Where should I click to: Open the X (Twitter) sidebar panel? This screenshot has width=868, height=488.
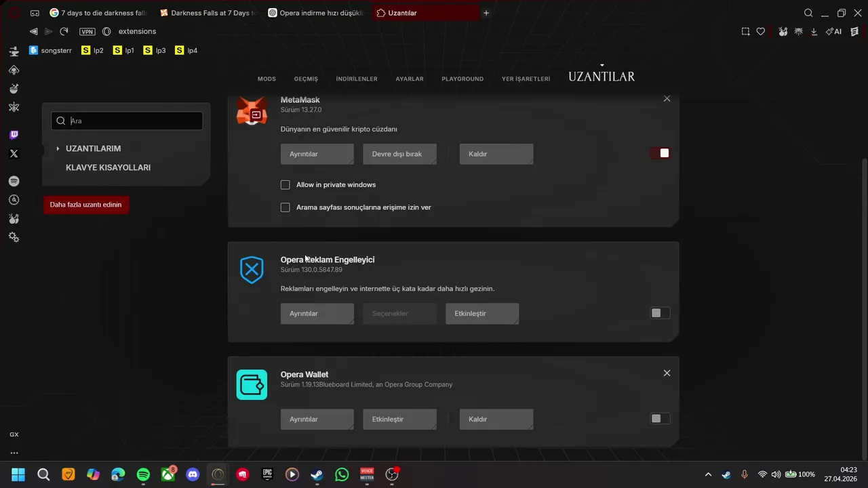pos(14,154)
